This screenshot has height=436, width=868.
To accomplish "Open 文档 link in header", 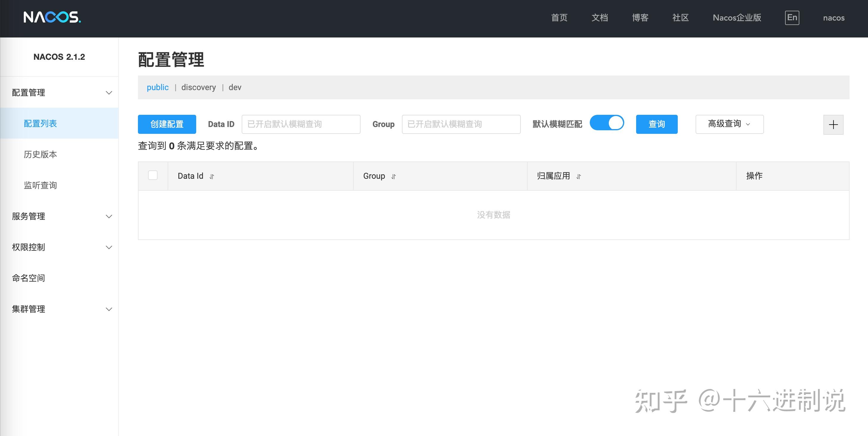I will [600, 18].
